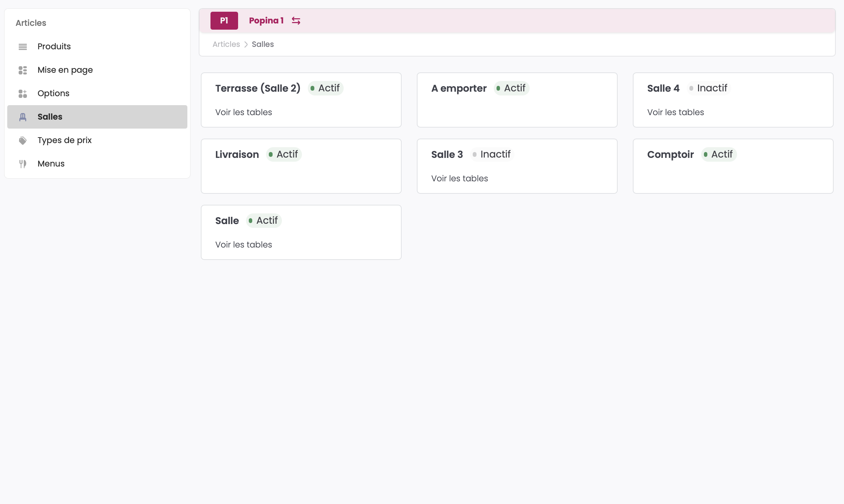
Task: Go to the Menus section
Action: [51, 164]
